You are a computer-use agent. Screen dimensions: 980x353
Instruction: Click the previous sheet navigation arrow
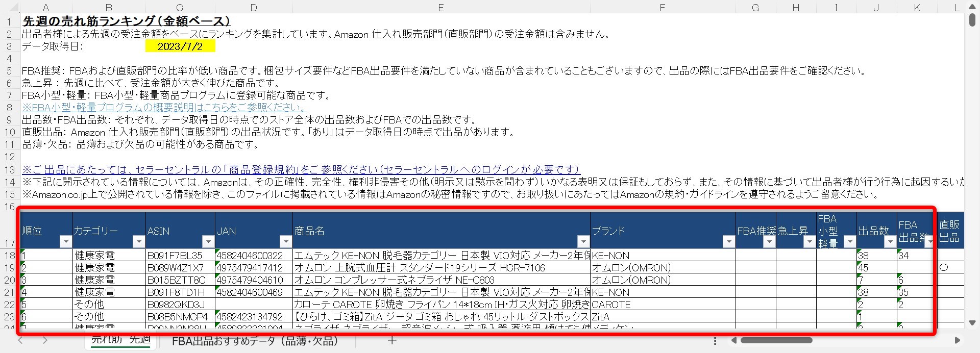pyautogui.click(x=20, y=341)
